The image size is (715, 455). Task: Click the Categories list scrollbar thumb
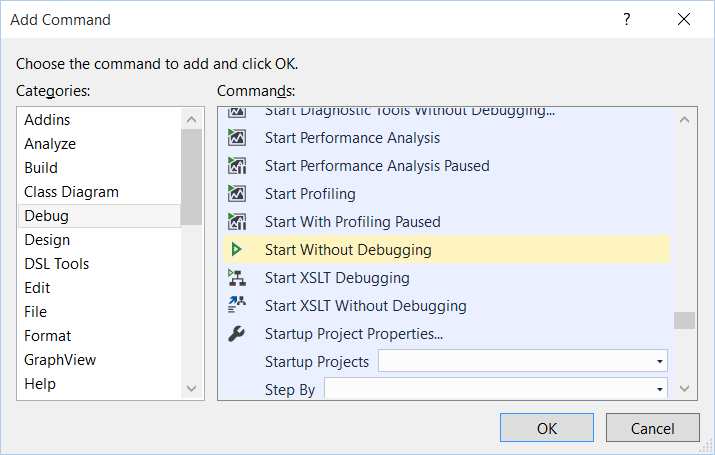(192, 177)
